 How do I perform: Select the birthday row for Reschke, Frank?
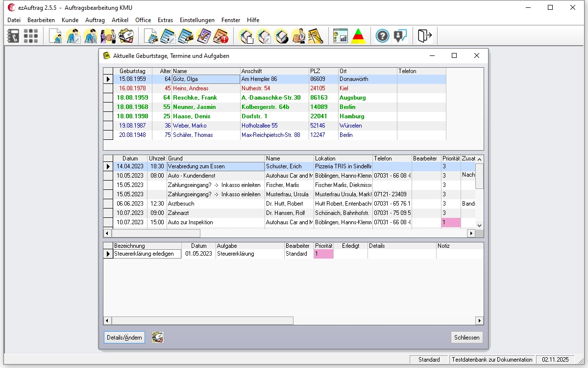(x=195, y=98)
